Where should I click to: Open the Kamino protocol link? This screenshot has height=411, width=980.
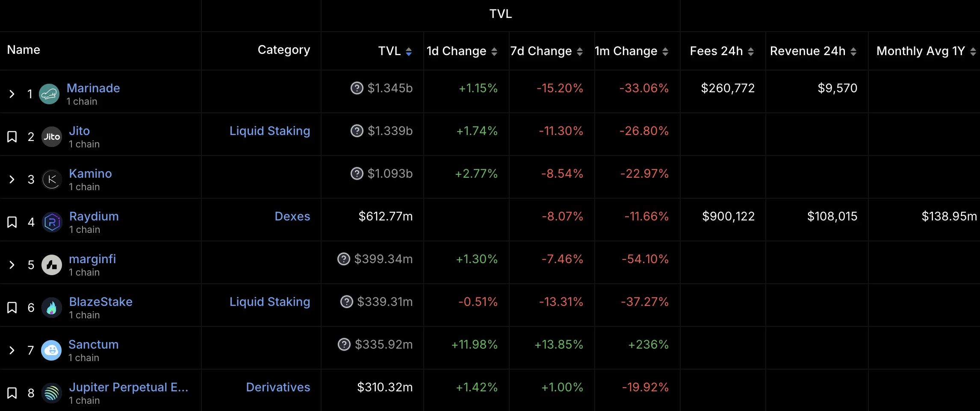pos(90,173)
